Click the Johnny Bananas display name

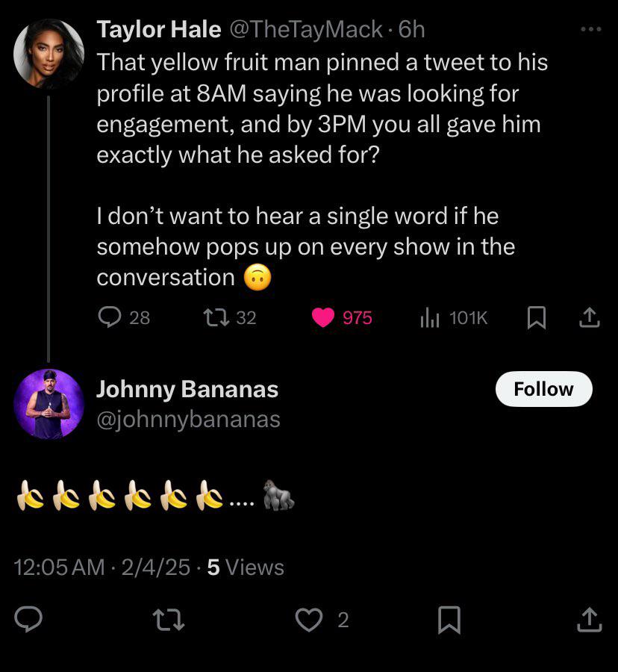click(187, 389)
